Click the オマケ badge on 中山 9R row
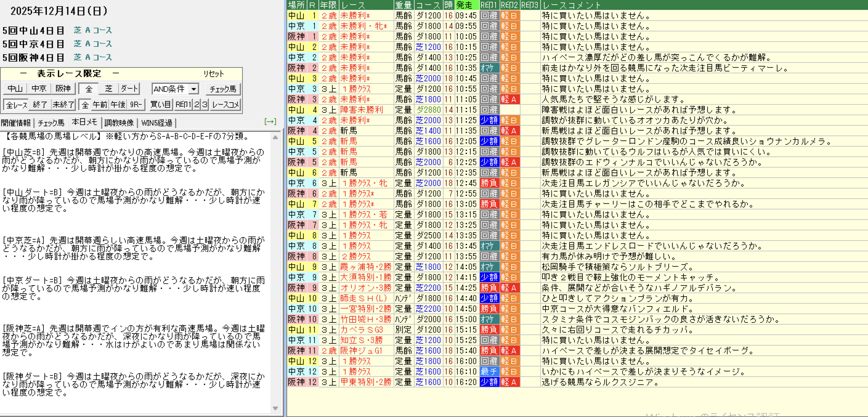Viewport: 868px width, 417px height. coord(489,267)
